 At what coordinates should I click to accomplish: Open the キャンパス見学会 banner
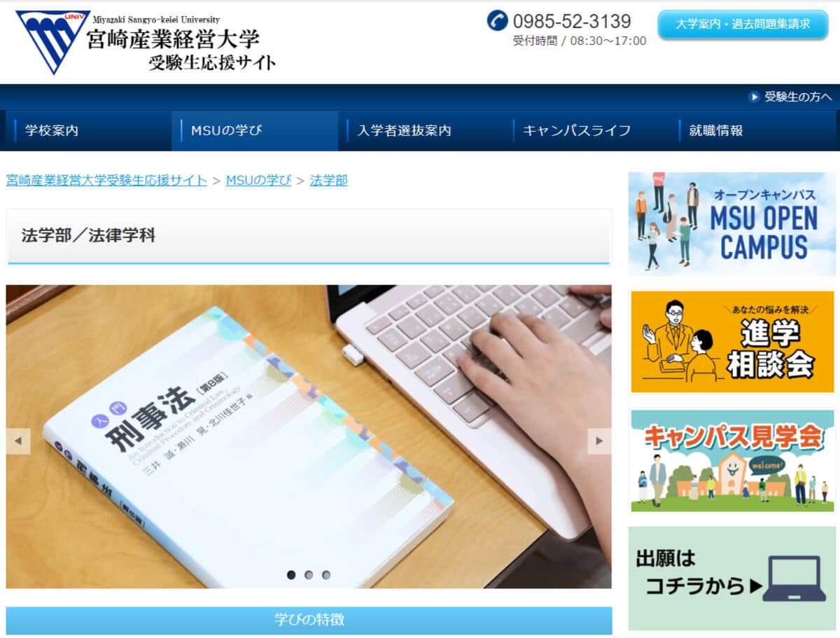pos(731,461)
